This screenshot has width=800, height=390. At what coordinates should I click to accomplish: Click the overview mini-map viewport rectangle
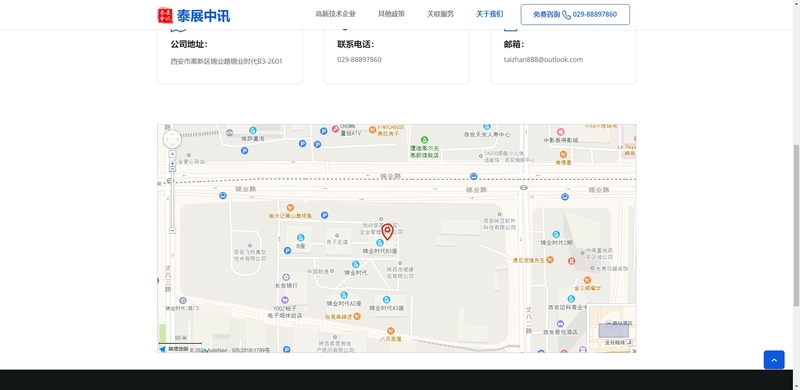click(x=613, y=330)
